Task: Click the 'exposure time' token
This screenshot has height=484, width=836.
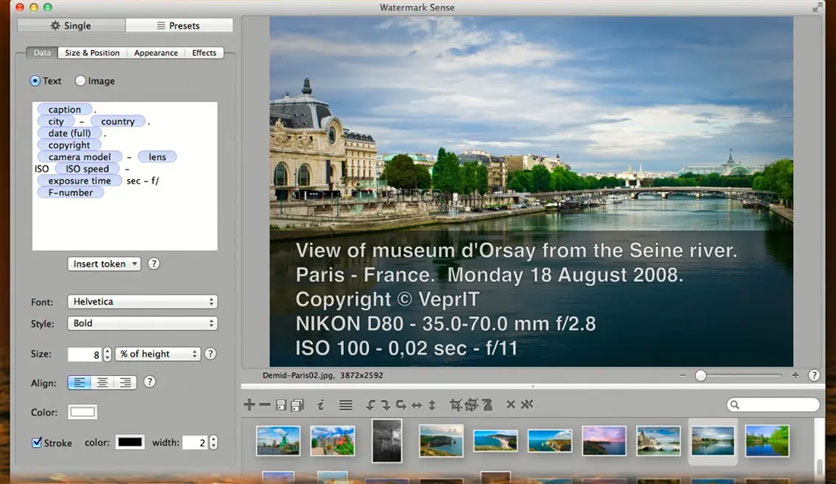Action: tap(79, 181)
